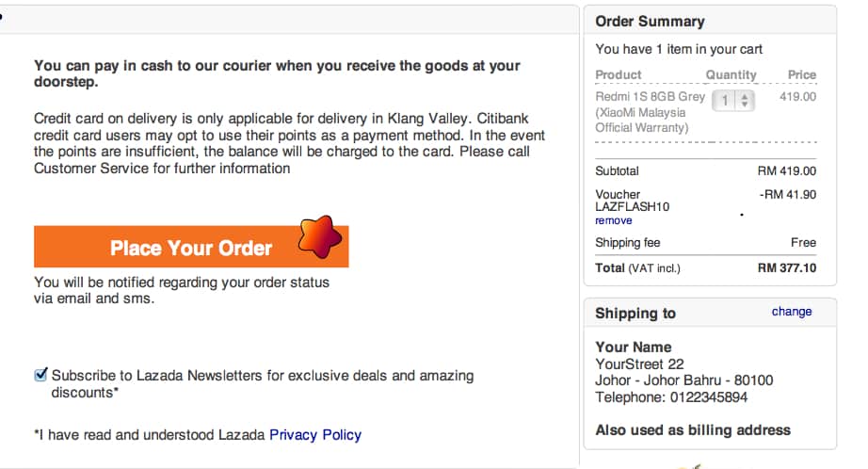The width and height of the screenshot is (868, 469).
Task: Click the voucher discount amount -RM 41.90
Action: 787,194
